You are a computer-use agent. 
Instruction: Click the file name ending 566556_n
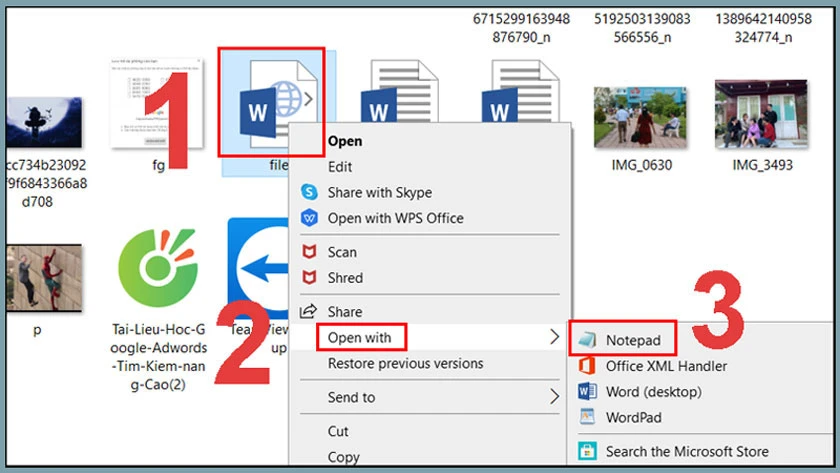(642, 28)
